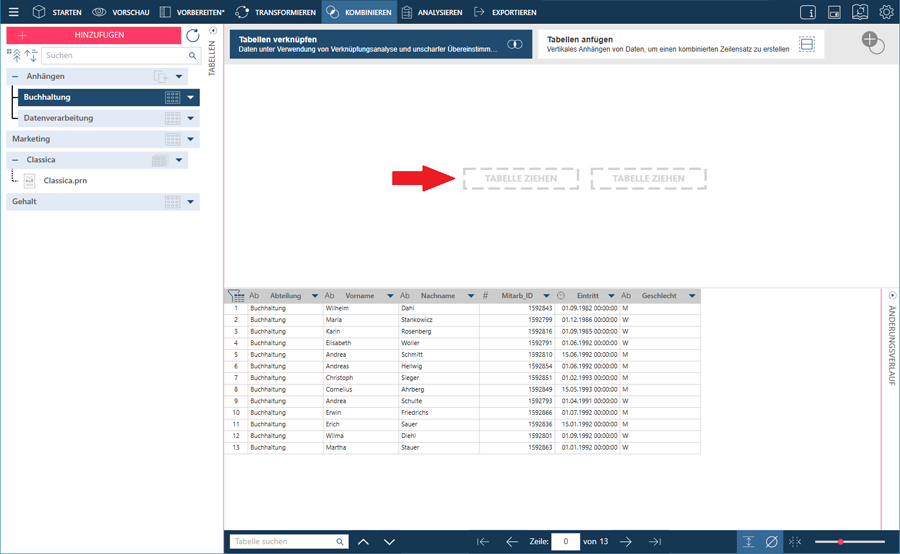Click the Hinzufügen button
Screen dimensions: 900x554
pos(94,35)
